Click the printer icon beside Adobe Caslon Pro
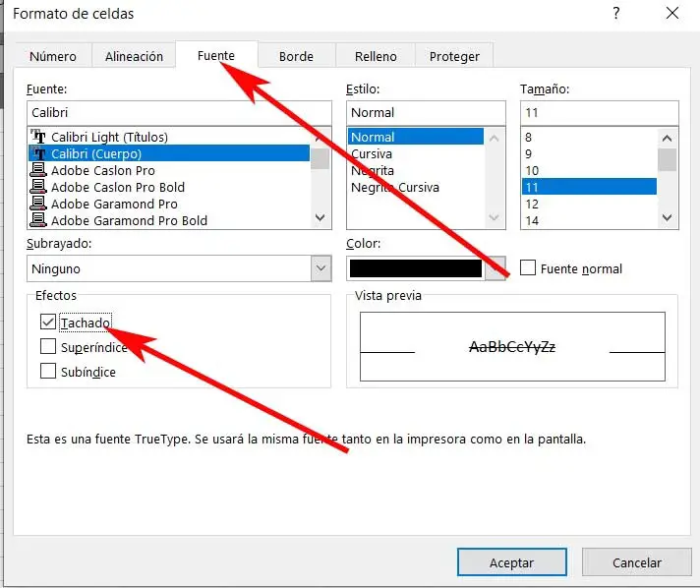This screenshot has width=700, height=588. 38,170
